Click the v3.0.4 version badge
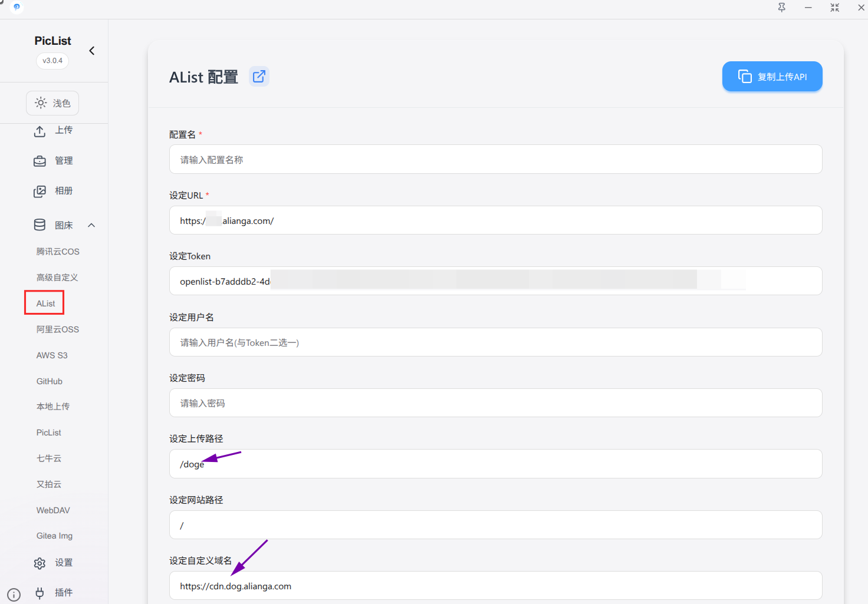Screen dimensions: 868x604 (x=52, y=61)
